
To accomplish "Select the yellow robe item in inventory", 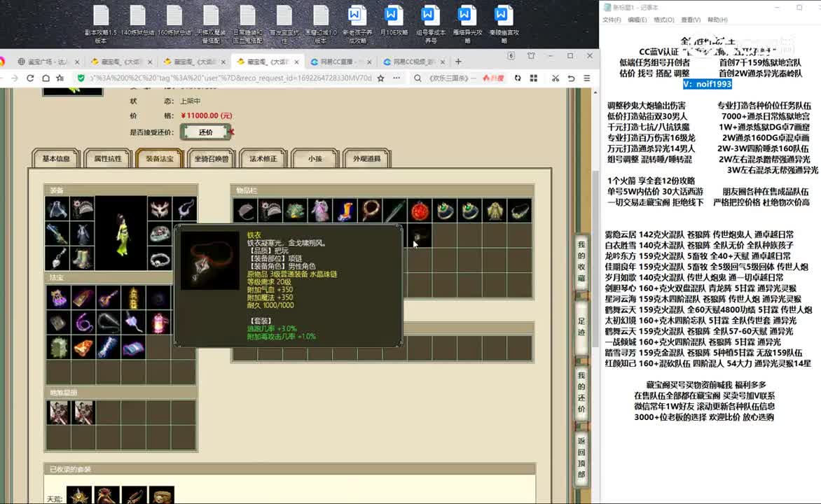I will [495, 211].
